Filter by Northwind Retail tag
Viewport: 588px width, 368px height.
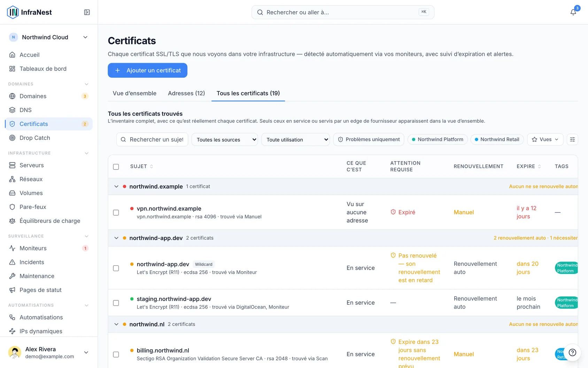tap(497, 140)
